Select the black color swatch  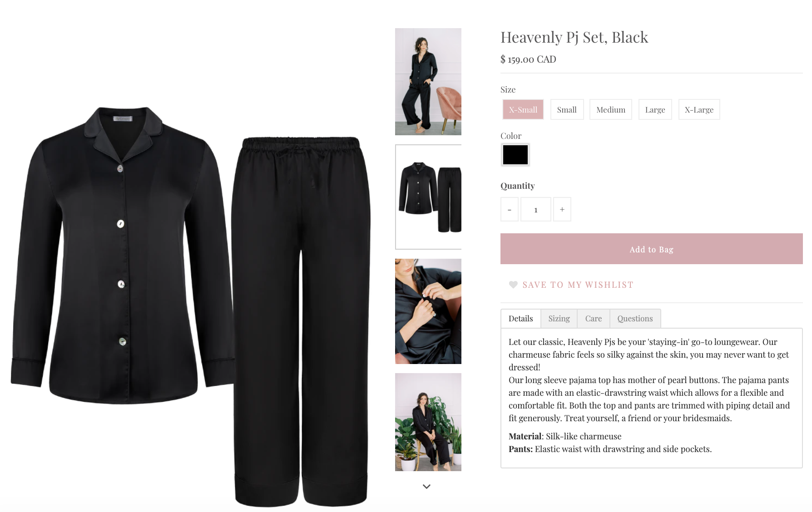(x=515, y=155)
